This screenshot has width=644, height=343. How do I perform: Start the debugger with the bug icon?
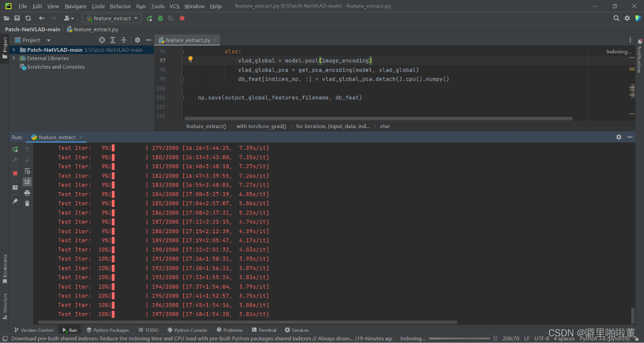160,18
